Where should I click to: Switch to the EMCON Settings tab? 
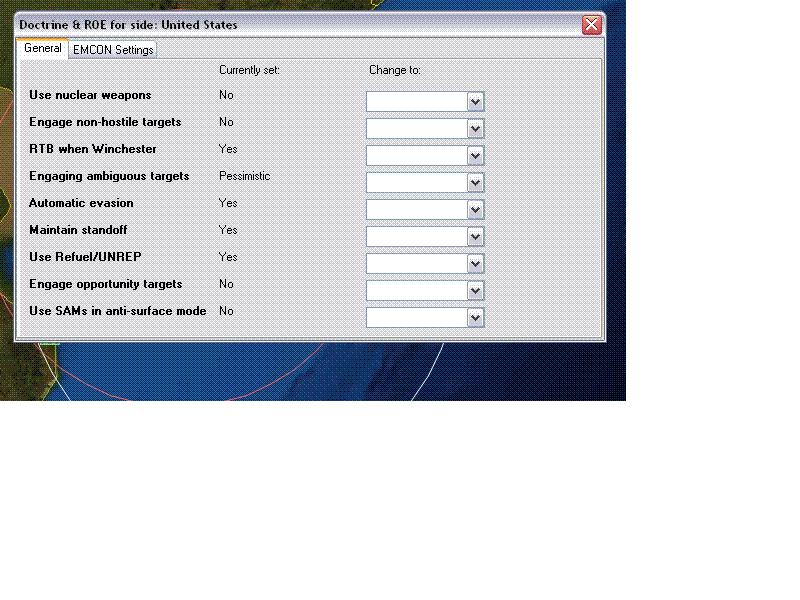click(113, 49)
